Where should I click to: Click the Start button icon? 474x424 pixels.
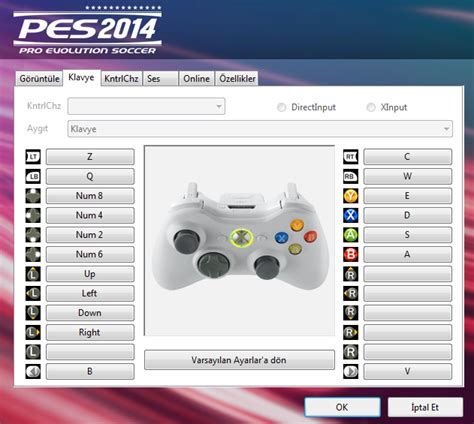[x=351, y=371]
